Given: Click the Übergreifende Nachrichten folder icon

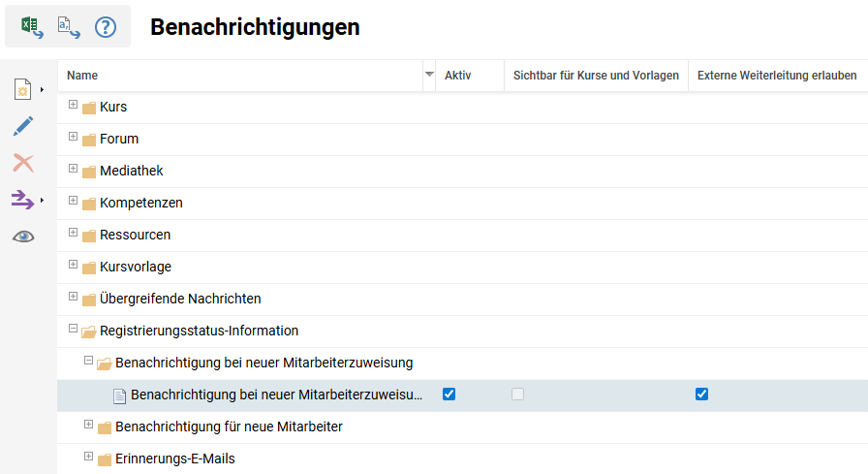Looking at the screenshot, I should tap(89, 300).
